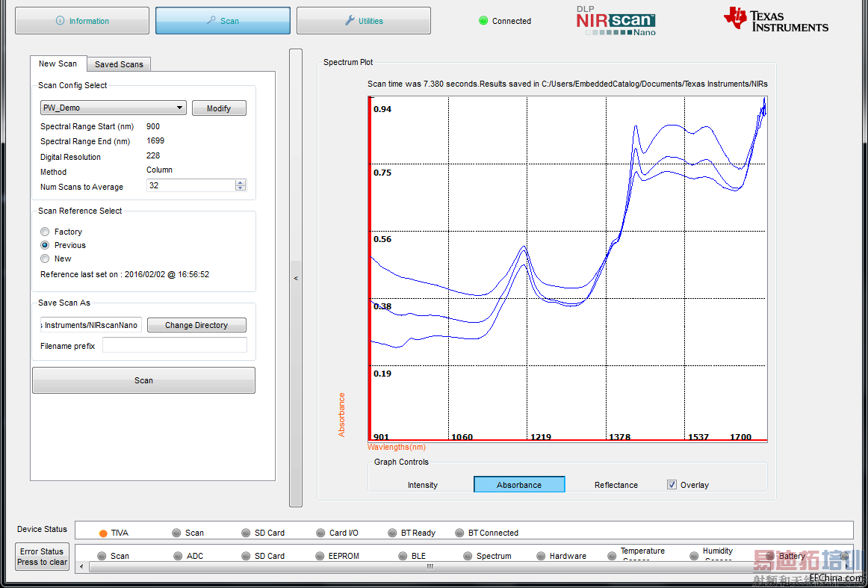The image size is (868, 588).
Task: Start a scan with the large Scan button
Action: (x=143, y=380)
